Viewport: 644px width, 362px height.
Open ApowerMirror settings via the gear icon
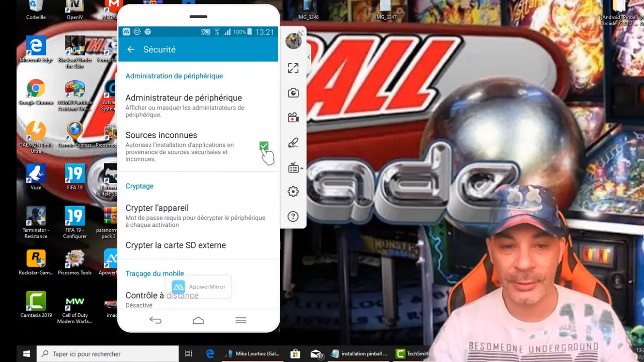point(293,192)
